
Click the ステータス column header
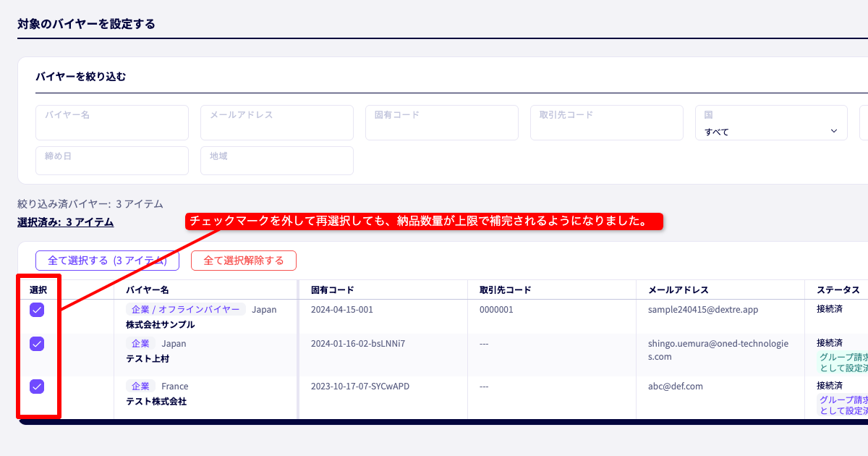click(x=838, y=290)
